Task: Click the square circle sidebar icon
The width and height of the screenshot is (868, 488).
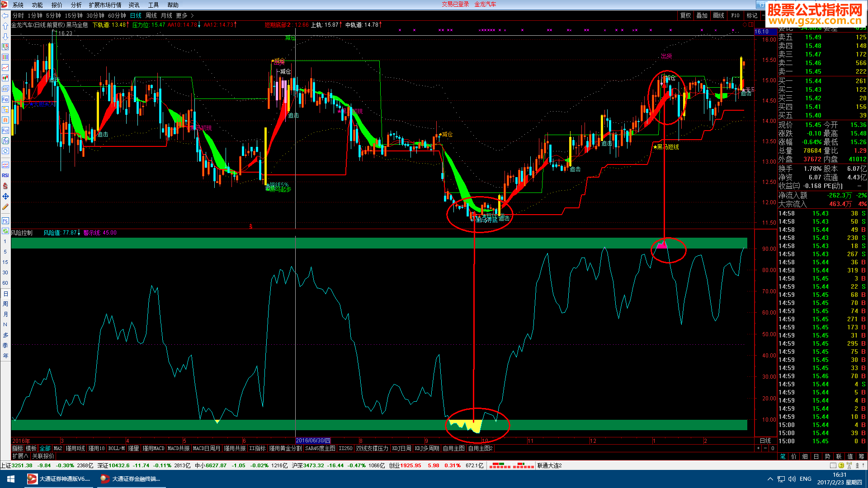Action: (5, 151)
